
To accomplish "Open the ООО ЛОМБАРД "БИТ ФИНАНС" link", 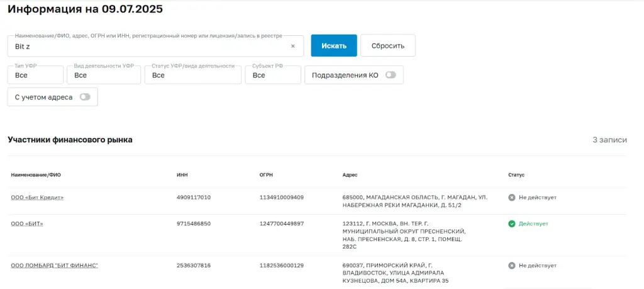I will click(x=55, y=266).
